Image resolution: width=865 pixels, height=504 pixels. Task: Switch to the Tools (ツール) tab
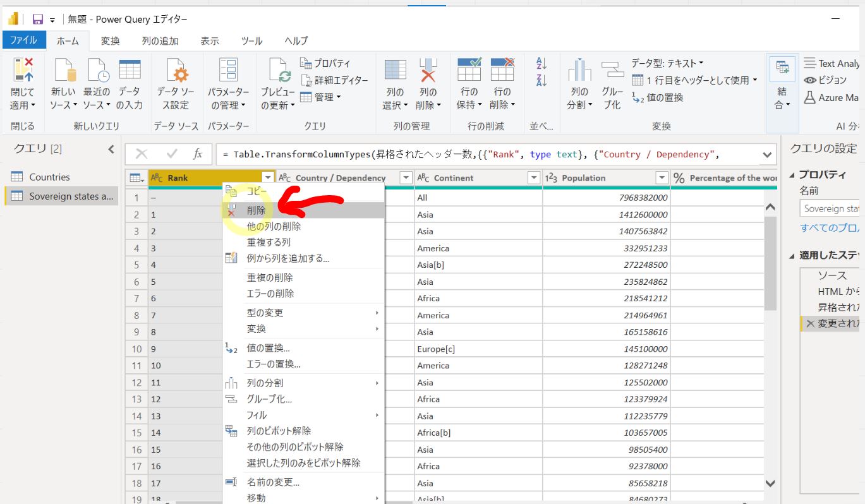251,40
